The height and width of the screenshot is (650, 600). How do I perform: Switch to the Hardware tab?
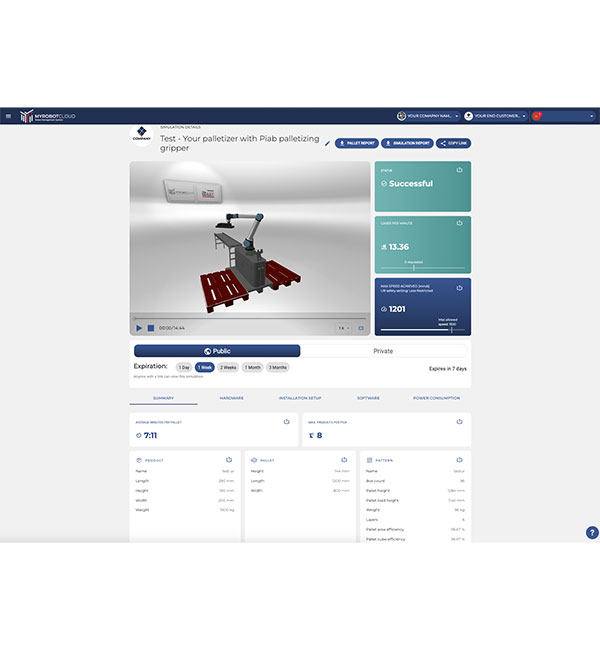231,398
